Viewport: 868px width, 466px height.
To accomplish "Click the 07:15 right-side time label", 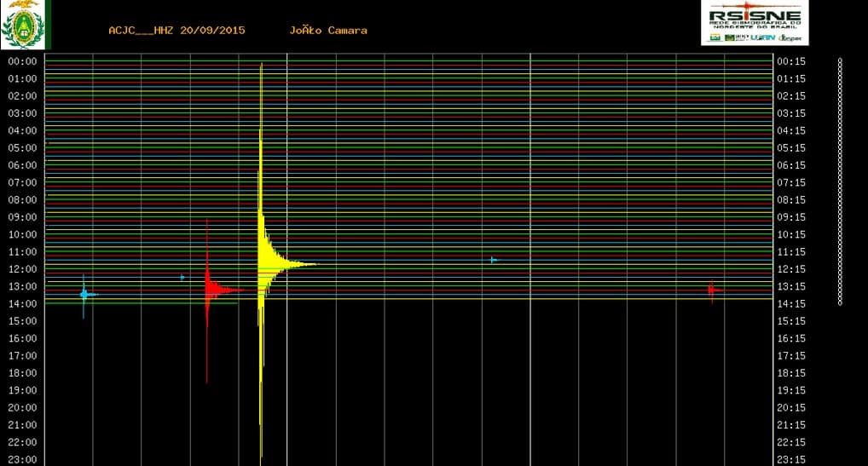I will (791, 182).
